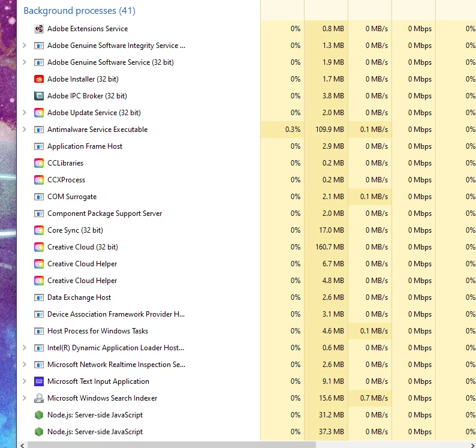Expand Microsoft Network Realtime Inspection Service

[25, 365]
